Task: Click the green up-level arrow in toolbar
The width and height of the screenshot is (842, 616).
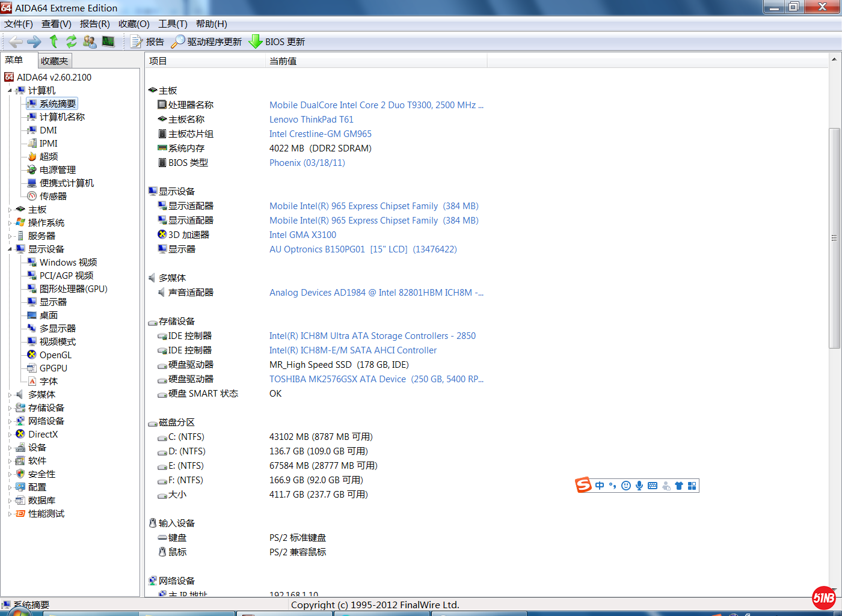Action: click(54, 41)
